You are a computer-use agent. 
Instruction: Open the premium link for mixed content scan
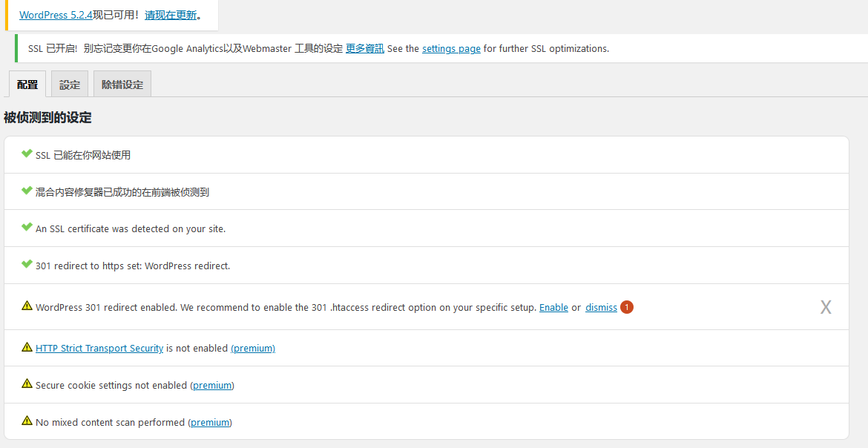point(210,423)
